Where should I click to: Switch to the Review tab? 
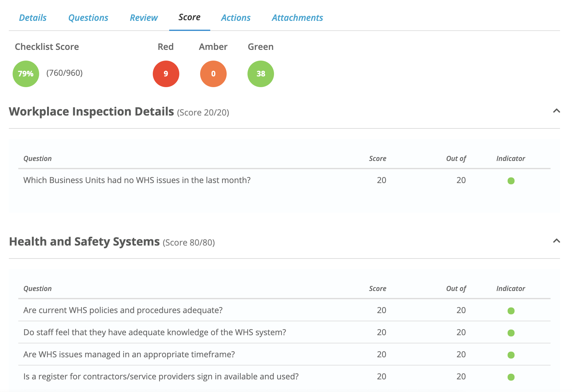[x=144, y=18]
